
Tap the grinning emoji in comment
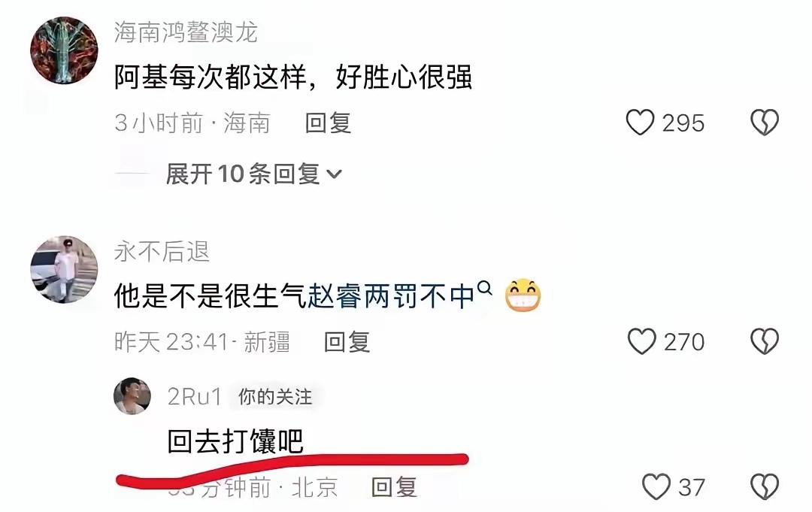pos(523,295)
